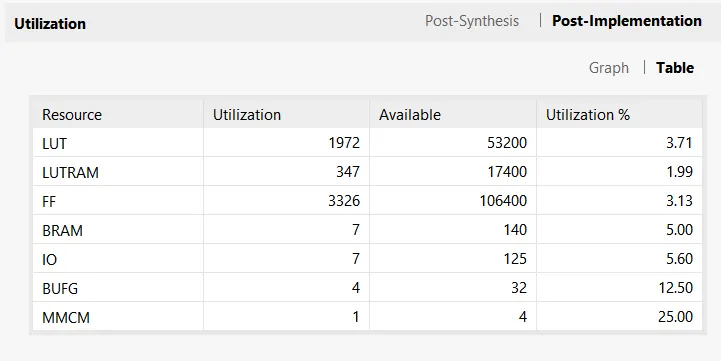
Task: Select the IO resource row label
Action: click(x=49, y=259)
